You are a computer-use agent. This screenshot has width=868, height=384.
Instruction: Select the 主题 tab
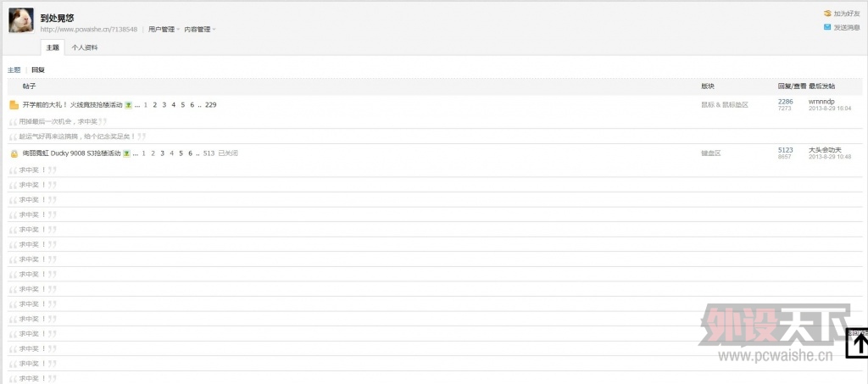pyautogui.click(x=53, y=47)
